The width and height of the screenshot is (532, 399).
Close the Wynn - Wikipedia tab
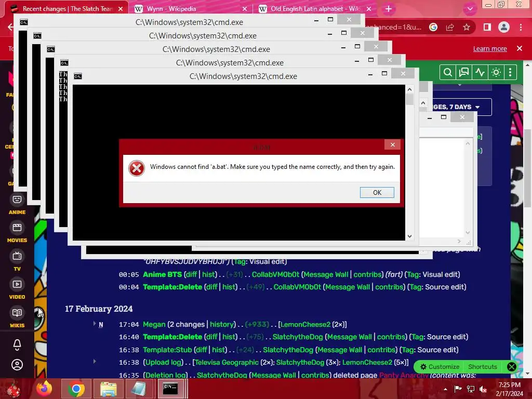click(x=245, y=9)
